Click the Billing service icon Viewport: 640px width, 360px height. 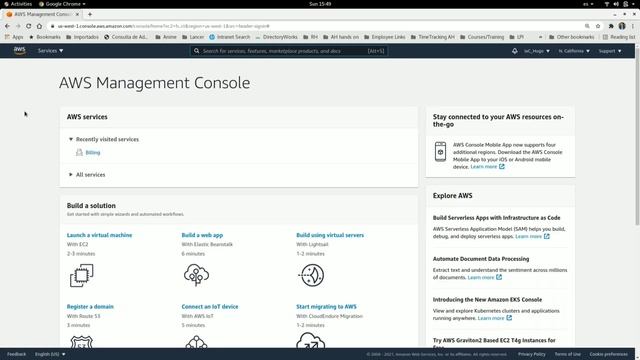pos(79,152)
